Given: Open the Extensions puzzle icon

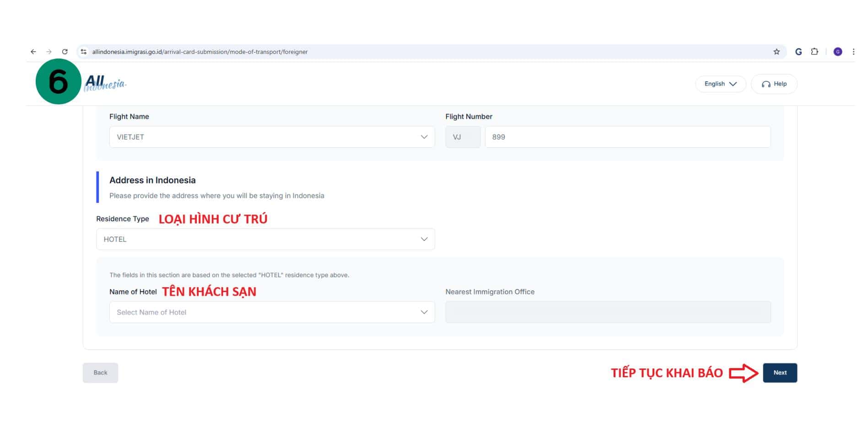Looking at the screenshot, I should coord(814,52).
